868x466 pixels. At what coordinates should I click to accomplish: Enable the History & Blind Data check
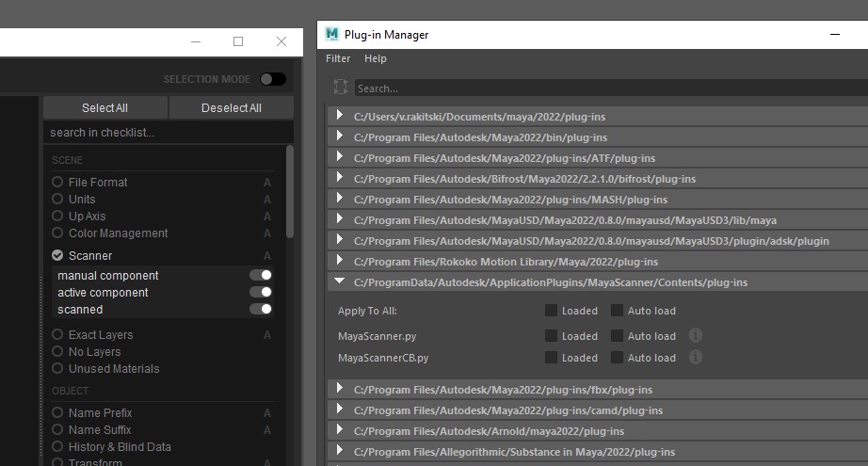[x=57, y=446]
